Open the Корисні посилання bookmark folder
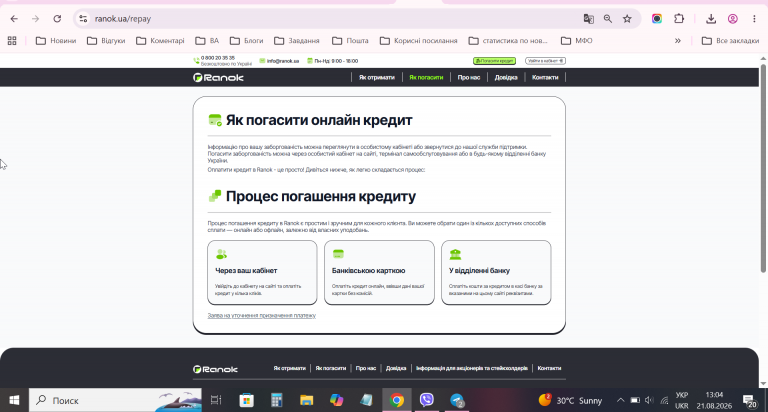The image size is (768, 412). click(x=419, y=41)
